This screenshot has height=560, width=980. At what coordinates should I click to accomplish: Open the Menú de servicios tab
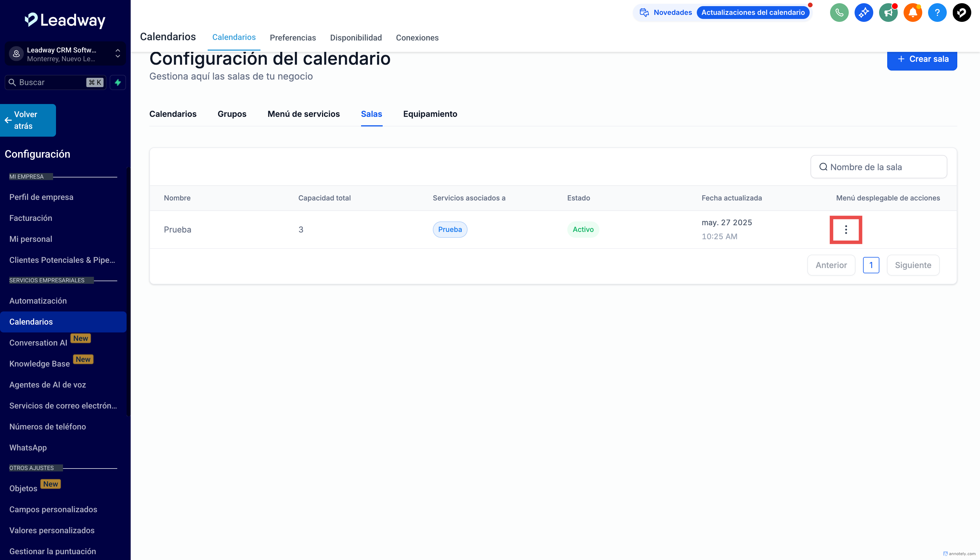(x=303, y=114)
